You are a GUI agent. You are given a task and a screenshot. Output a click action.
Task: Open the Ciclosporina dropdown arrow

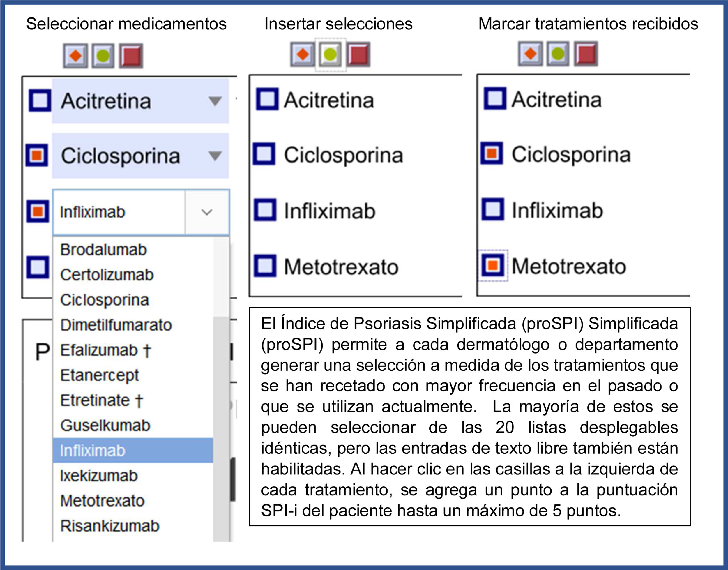tap(215, 156)
